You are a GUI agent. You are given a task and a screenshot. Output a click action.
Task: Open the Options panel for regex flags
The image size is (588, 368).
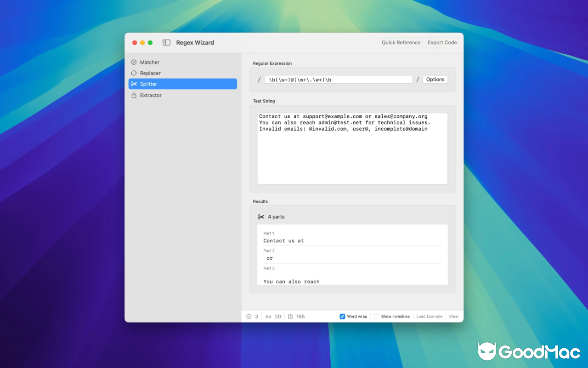(x=435, y=79)
